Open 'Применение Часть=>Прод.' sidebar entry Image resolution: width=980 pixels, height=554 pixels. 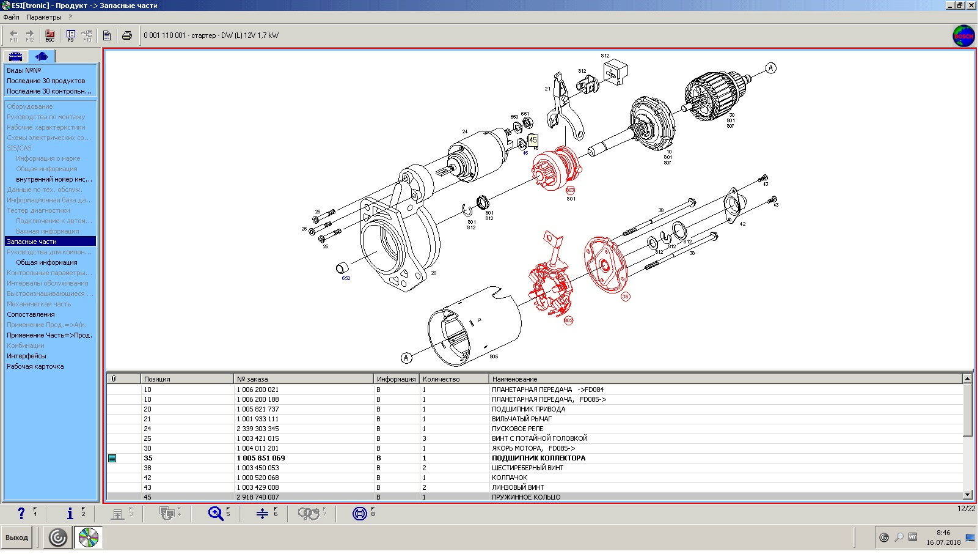click(x=51, y=335)
